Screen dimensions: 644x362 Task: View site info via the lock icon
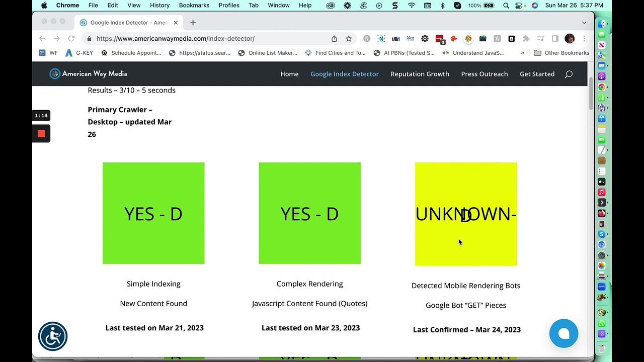tap(89, 39)
